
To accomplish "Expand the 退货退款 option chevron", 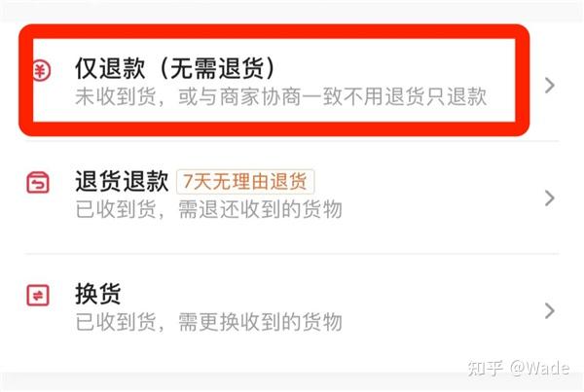I will (x=549, y=198).
